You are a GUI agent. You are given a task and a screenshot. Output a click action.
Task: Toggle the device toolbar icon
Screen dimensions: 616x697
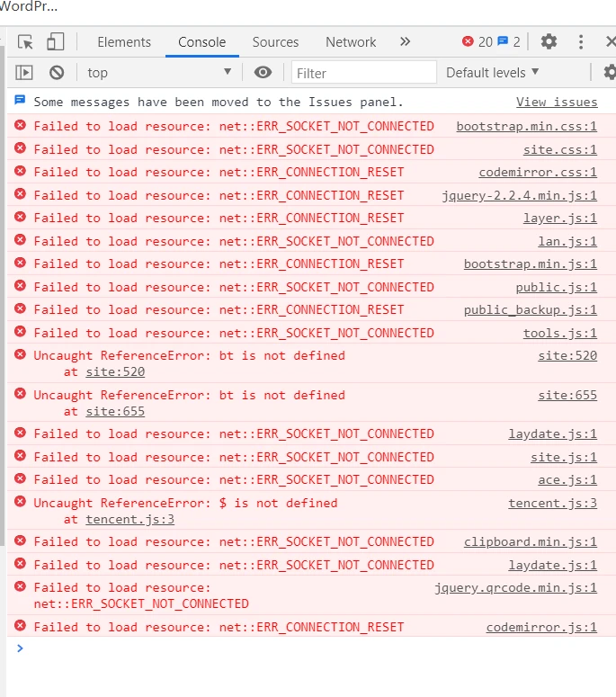(56, 42)
